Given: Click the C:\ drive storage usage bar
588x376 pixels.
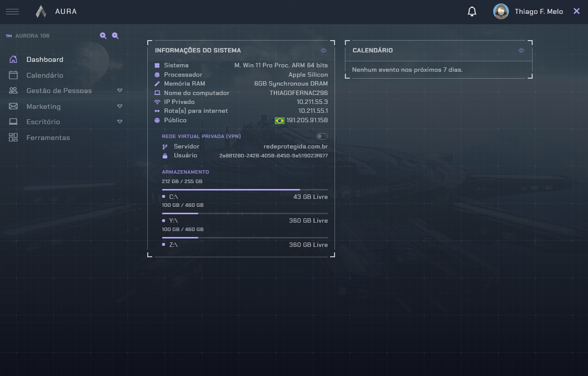Looking at the screenshot, I should pyautogui.click(x=245, y=189).
